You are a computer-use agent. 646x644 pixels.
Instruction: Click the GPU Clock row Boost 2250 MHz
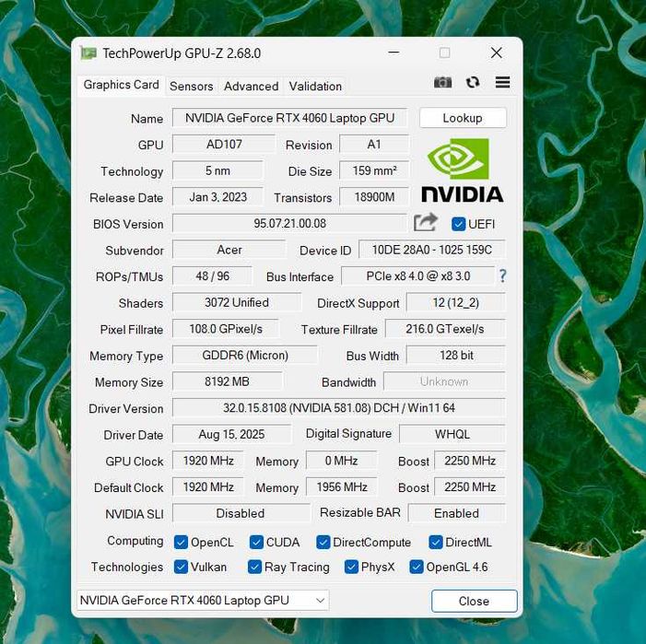click(x=470, y=461)
